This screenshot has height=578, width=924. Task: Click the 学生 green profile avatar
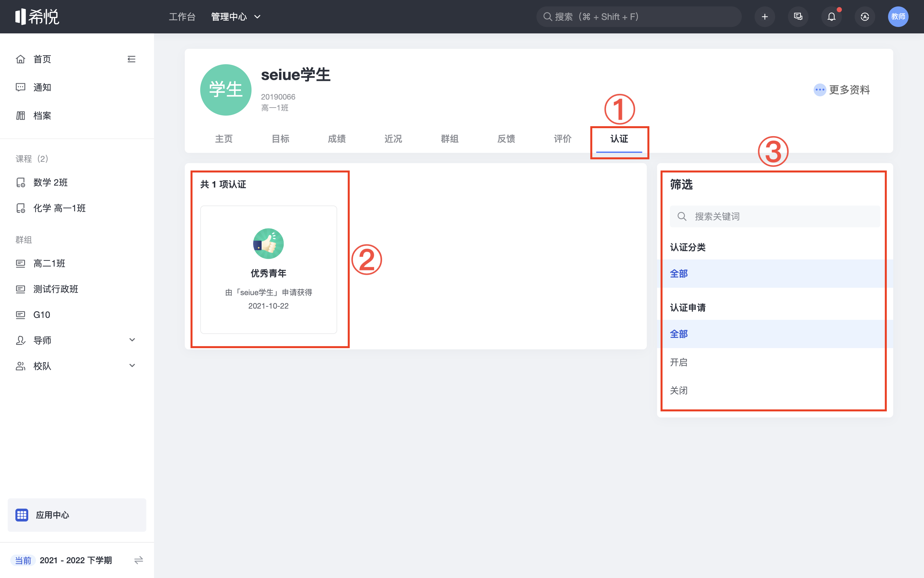pyautogui.click(x=226, y=90)
